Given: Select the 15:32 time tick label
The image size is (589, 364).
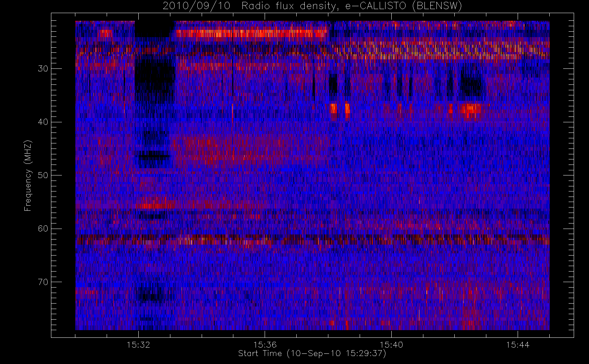Looking at the screenshot, I should 138,345.
